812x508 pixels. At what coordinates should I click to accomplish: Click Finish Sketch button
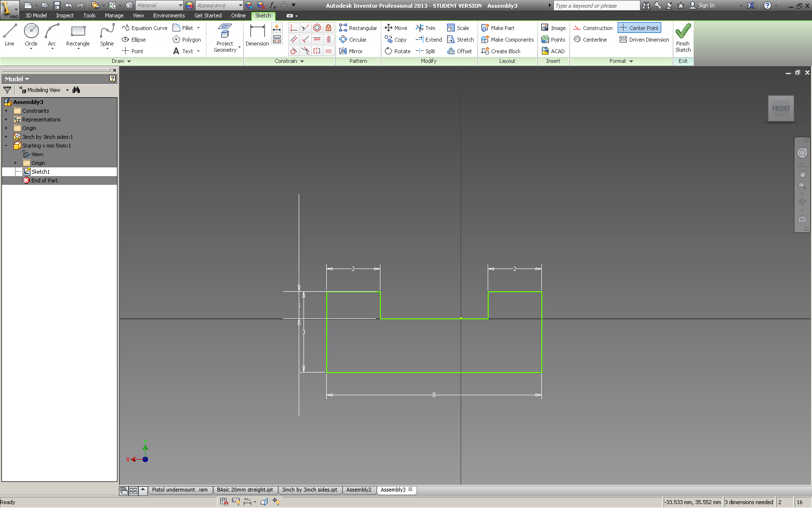683,38
